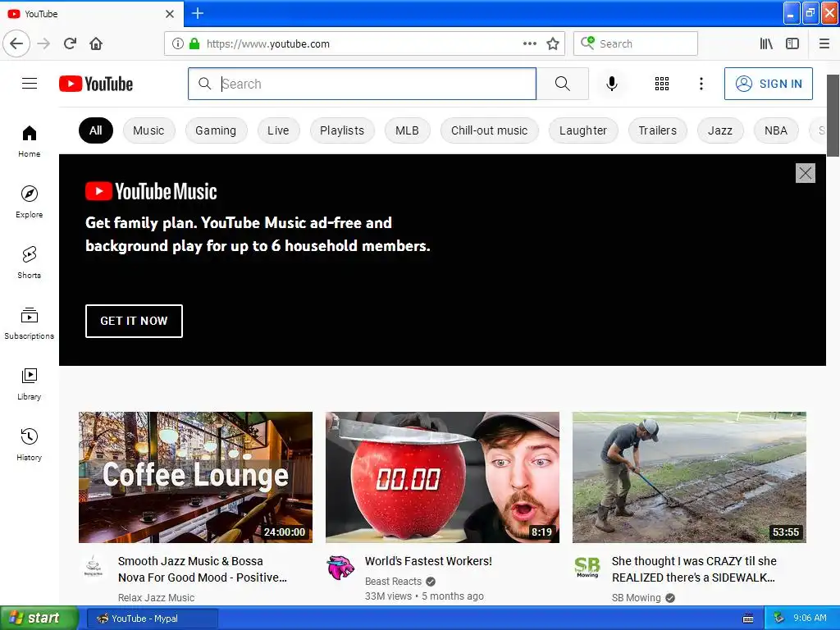Image resolution: width=840 pixels, height=630 pixels.
Task: Click the on-screen keyboard tray icon
Action: click(748, 619)
